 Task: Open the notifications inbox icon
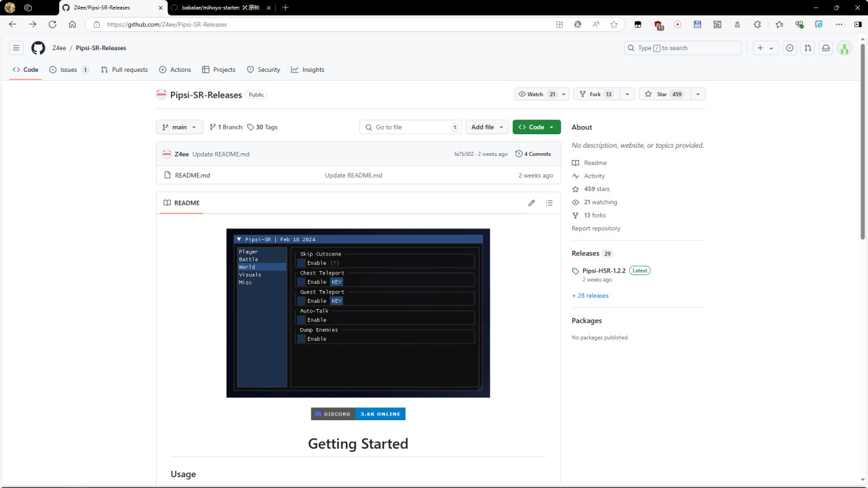826,48
